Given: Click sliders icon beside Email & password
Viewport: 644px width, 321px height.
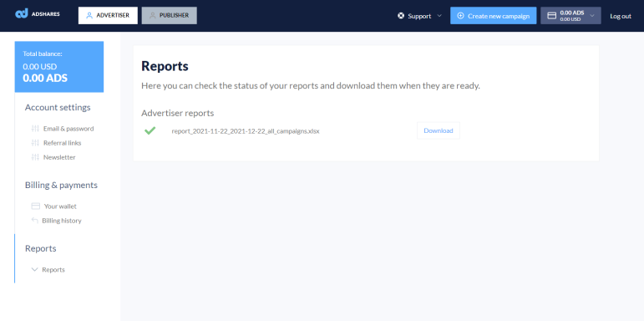Looking at the screenshot, I should coord(35,129).
